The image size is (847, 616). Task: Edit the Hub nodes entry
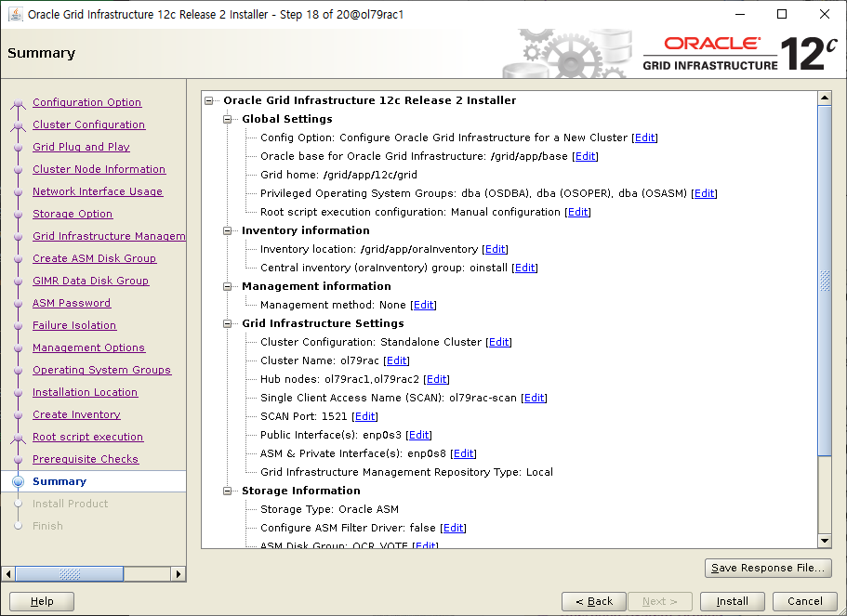tap(436, 379)
